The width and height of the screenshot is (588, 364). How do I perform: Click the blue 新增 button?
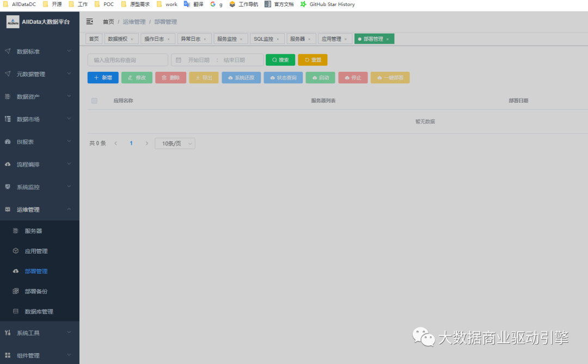pyautogui.click(x=103, y=78)
